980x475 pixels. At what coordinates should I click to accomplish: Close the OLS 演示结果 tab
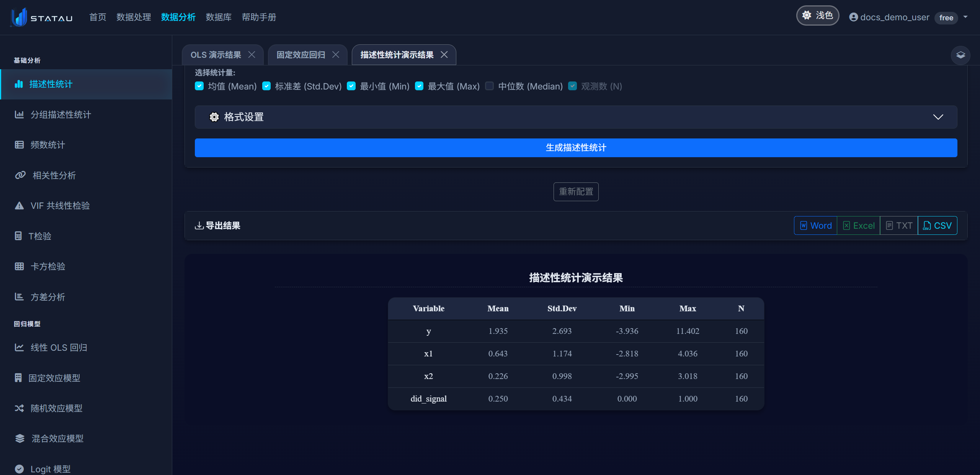tap(252, 55)
